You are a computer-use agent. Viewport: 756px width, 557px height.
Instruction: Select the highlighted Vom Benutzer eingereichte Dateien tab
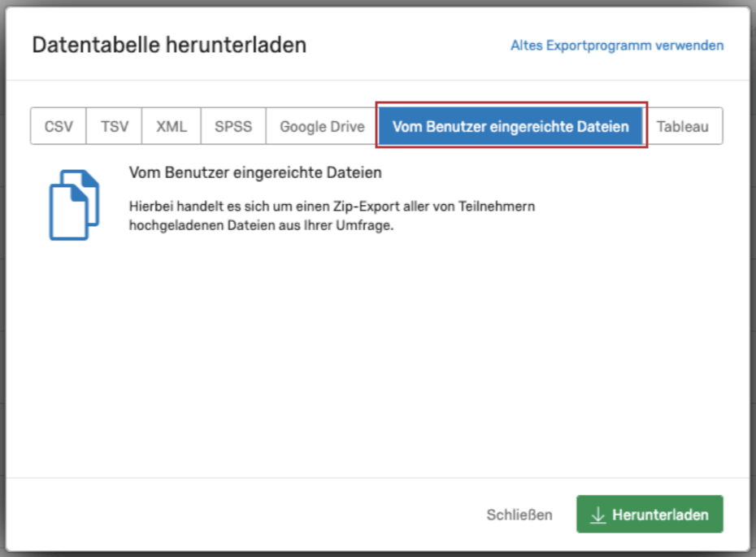(511, 126)
